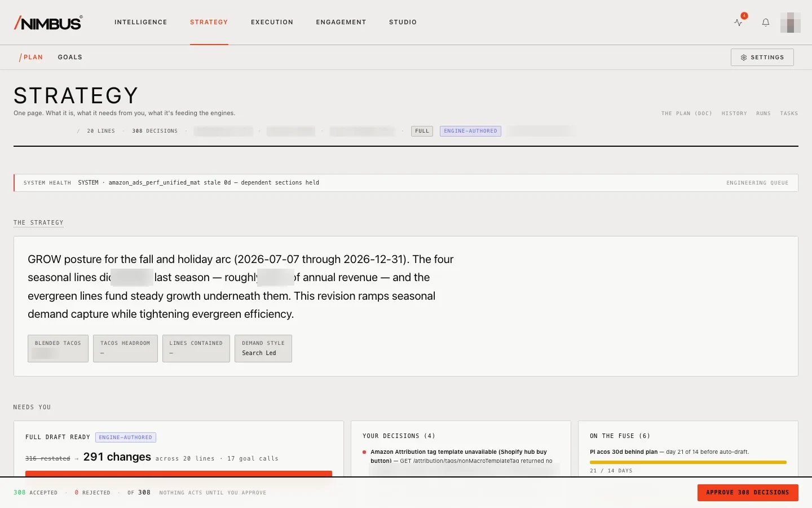
Task: Click the red bar in Full Draft Ready
Action: 179,474
